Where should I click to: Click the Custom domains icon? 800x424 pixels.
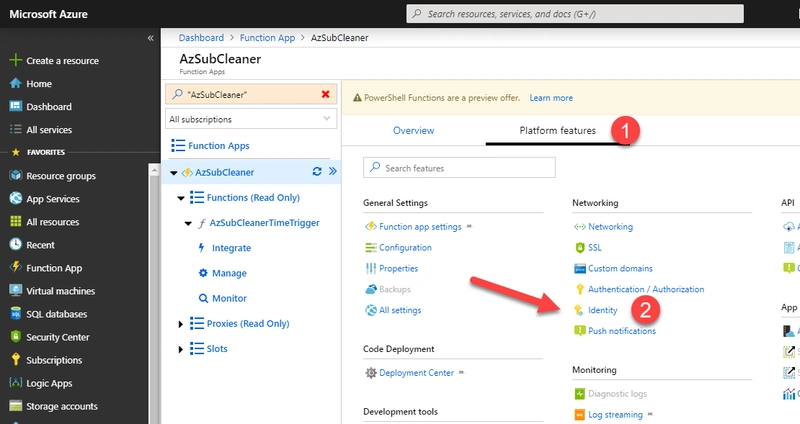[579, 268]
